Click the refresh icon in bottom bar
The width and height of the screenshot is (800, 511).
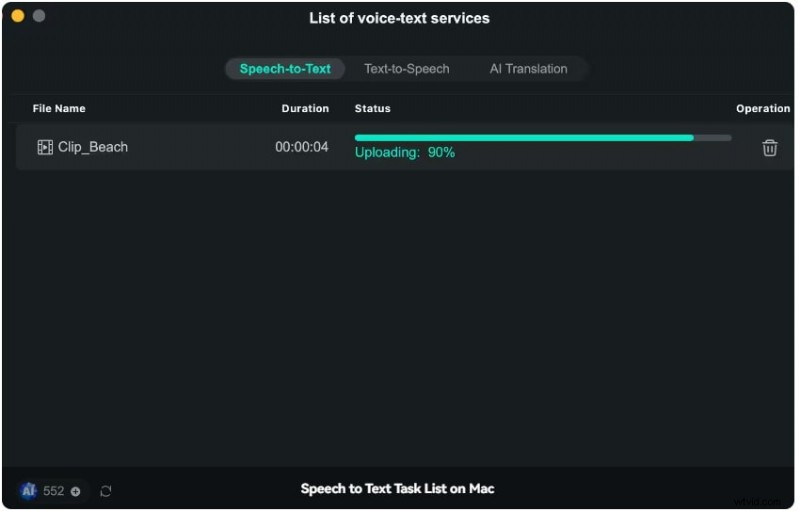106,491
